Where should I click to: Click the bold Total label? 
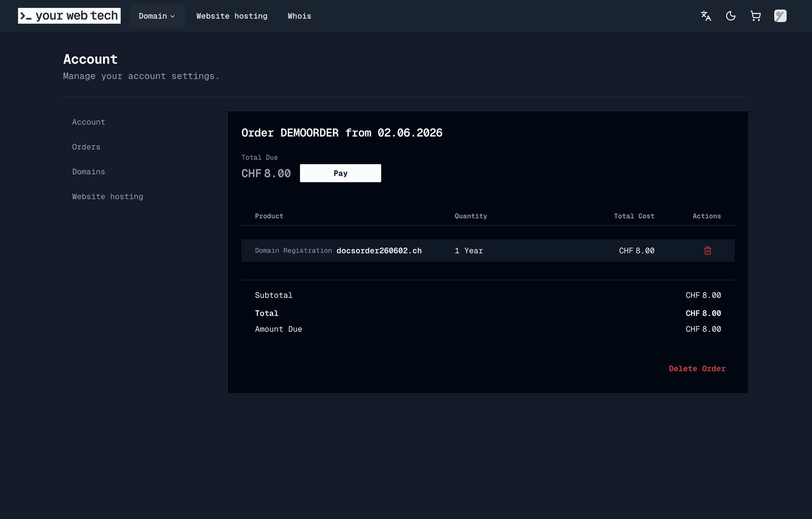(x=267, y=313)
